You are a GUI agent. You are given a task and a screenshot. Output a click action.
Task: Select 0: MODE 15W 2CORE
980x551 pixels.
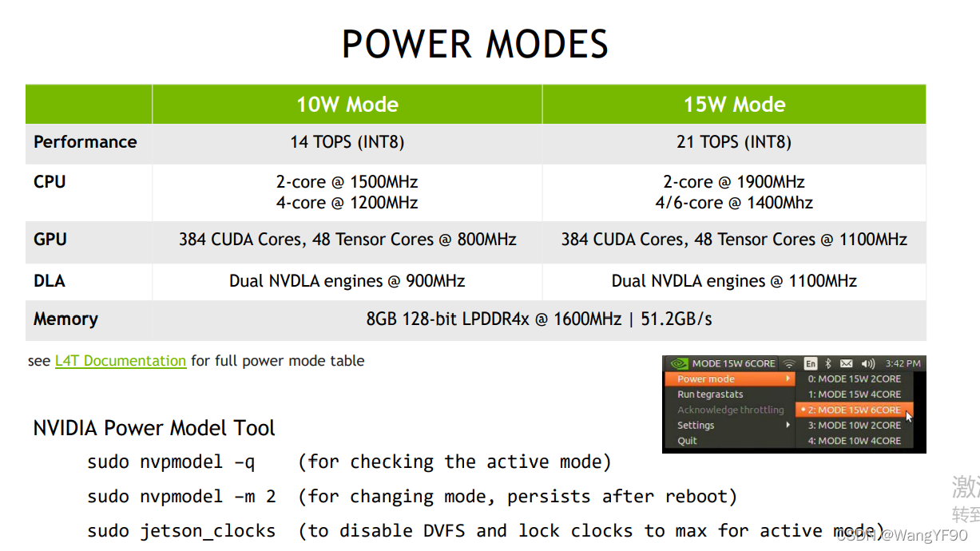tap(855, 379)
